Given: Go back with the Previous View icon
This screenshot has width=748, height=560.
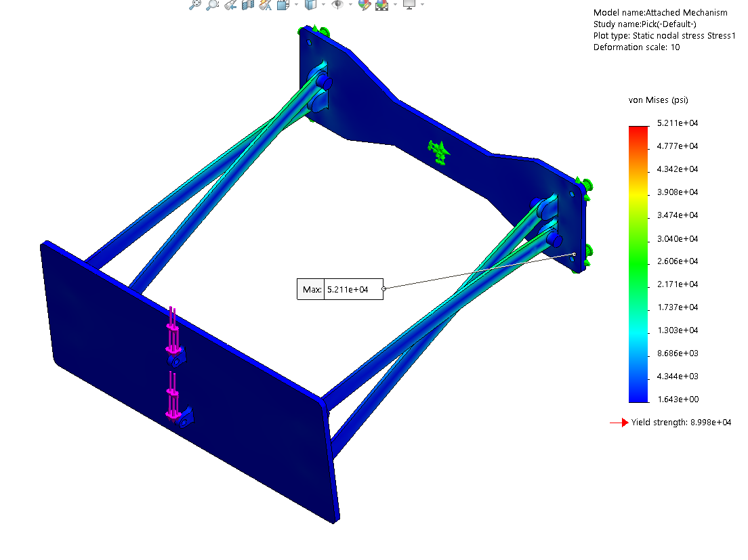Looking at the screenshot, I should pos(230,4).
